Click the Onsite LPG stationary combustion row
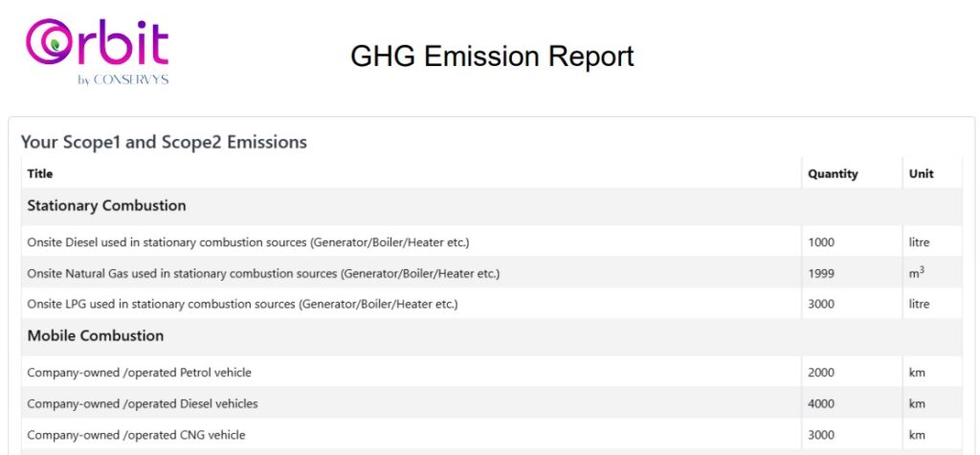The image size is (980, 455). coord(491,305)
